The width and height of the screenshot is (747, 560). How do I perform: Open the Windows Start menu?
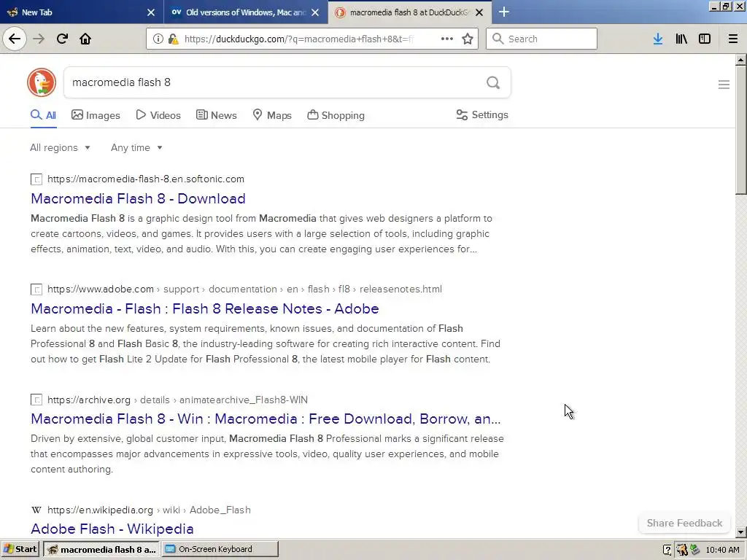pos(20,550)
